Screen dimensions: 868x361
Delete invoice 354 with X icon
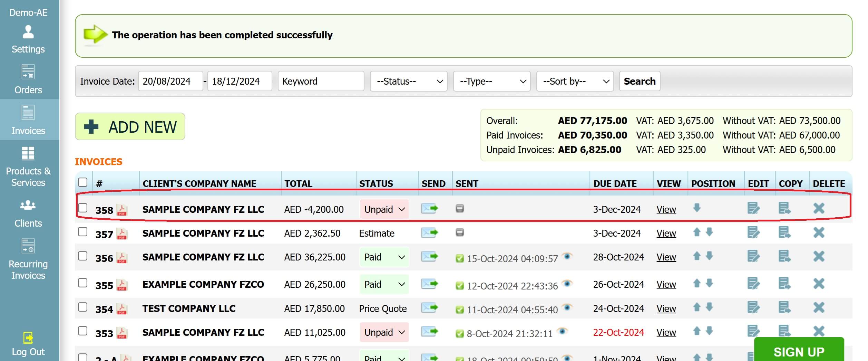tap(819, 308)
